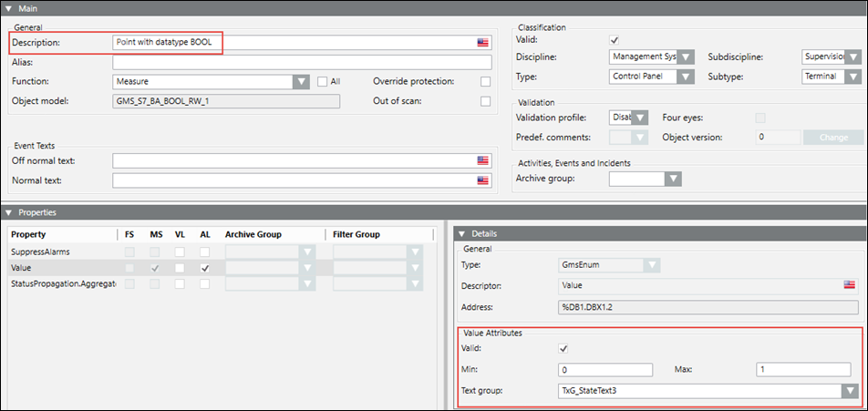Click the flag icon in Normal text field
This screenshot has width=868, height=411.
pos(482,180)
